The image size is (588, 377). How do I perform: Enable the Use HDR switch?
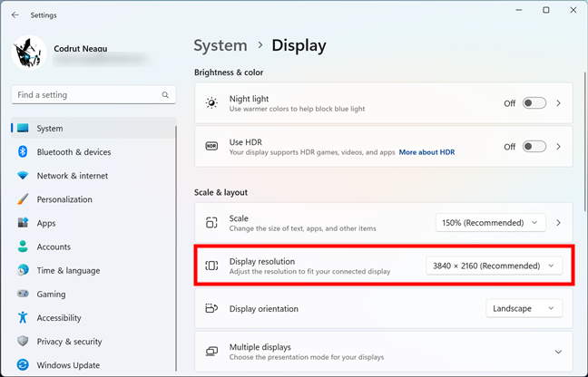pos(534,147)
